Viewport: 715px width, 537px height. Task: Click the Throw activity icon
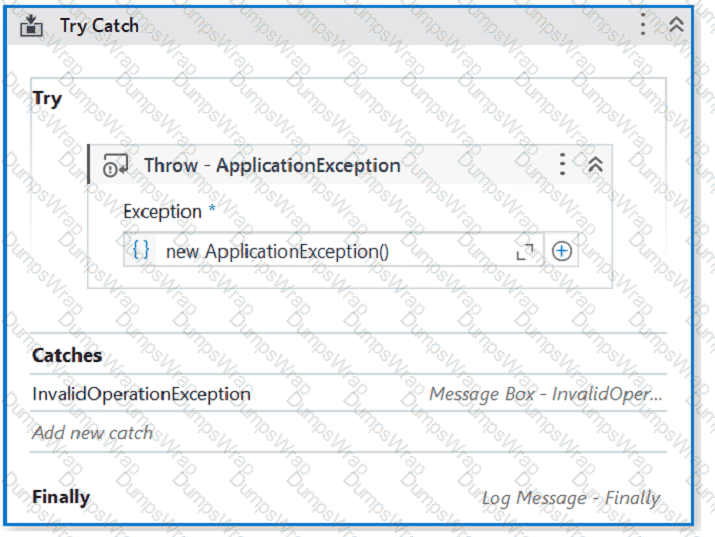click(115, 165)
